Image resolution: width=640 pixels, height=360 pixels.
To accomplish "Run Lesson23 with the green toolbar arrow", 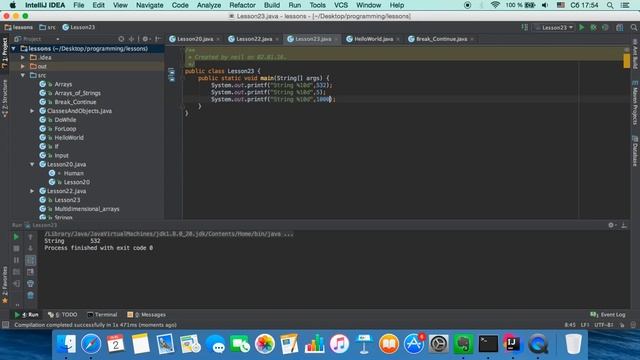I will (582, 27).
